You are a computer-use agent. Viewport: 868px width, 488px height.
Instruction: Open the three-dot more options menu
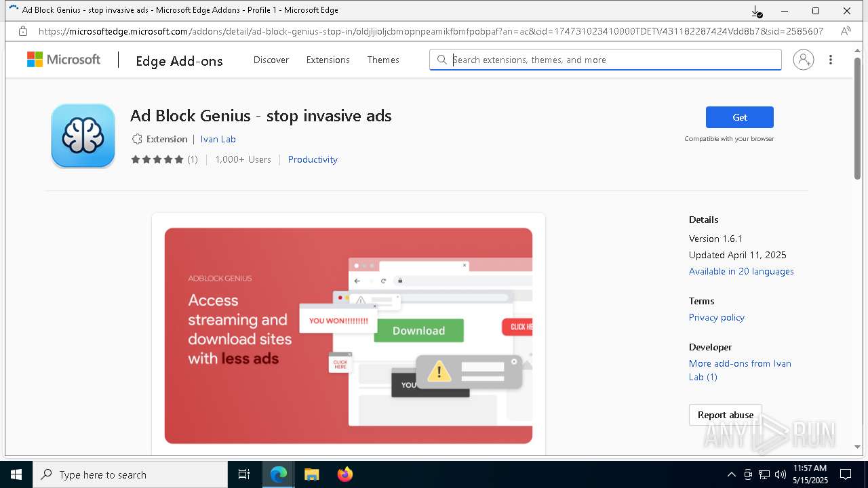tap(831, 60)
